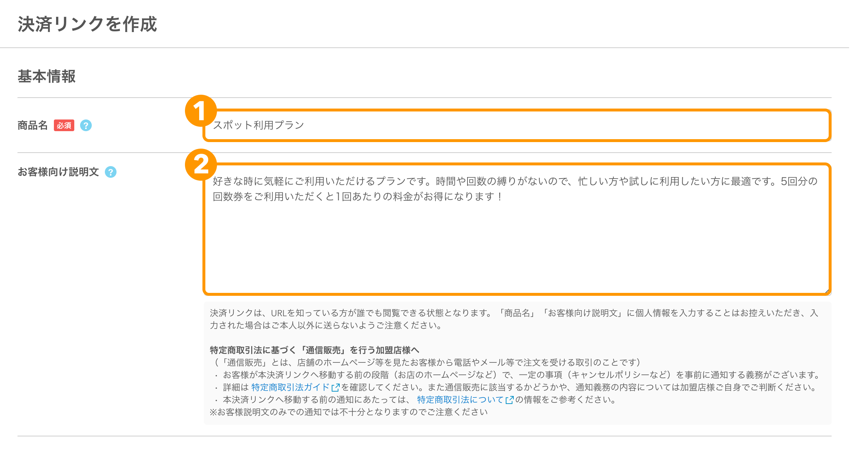Click the お客様向け説明文 field label

(x=58, y=172)
